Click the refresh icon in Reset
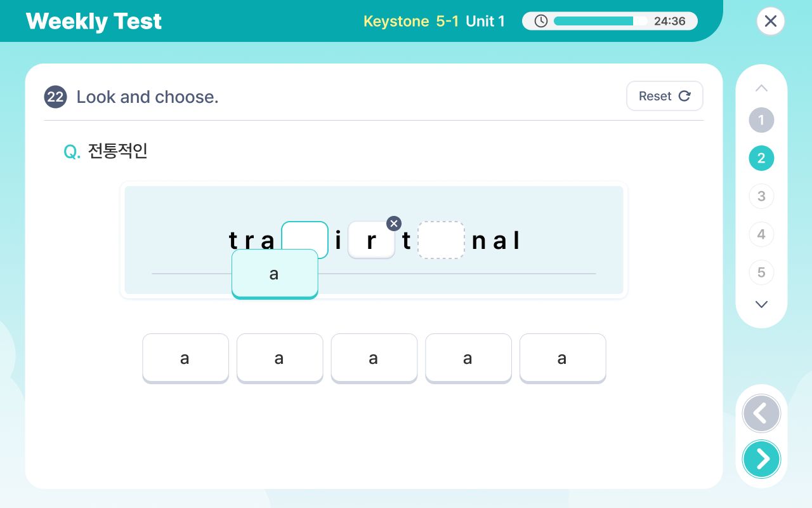This screenshot has height=508, width=812. pyautogui.click(x=684, y=96)
